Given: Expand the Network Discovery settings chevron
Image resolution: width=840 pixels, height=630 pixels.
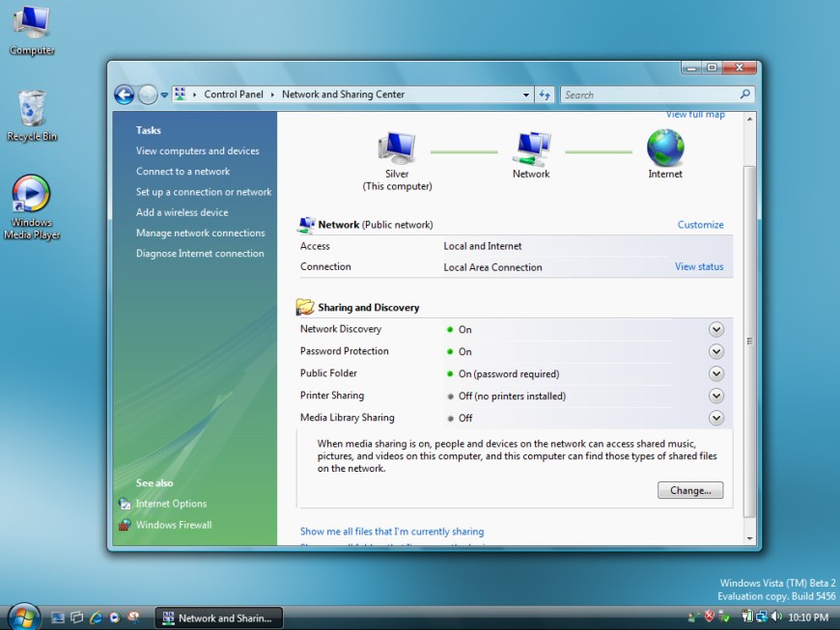Looking at the screenshot, I should [716, 329].
